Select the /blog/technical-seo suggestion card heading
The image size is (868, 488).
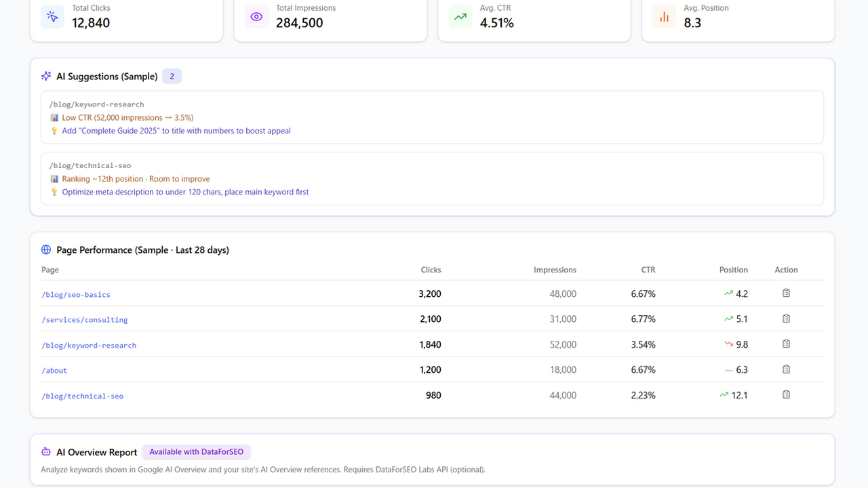[90, 165]
